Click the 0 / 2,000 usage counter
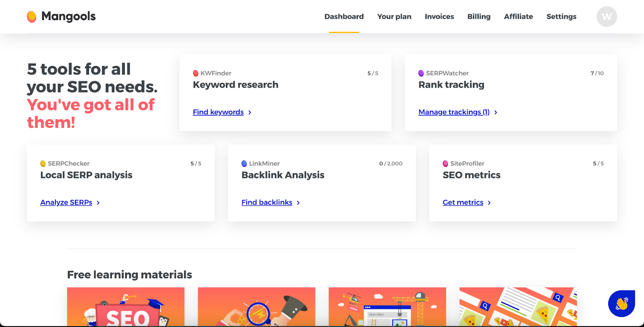This screenshot has height=327, width=644. [x=391, y=163]
